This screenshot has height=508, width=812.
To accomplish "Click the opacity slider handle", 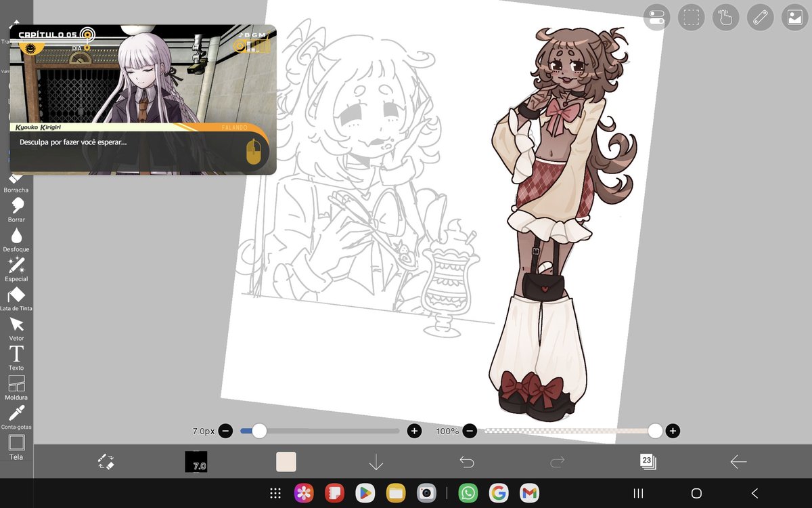I will tap(655, 431).
